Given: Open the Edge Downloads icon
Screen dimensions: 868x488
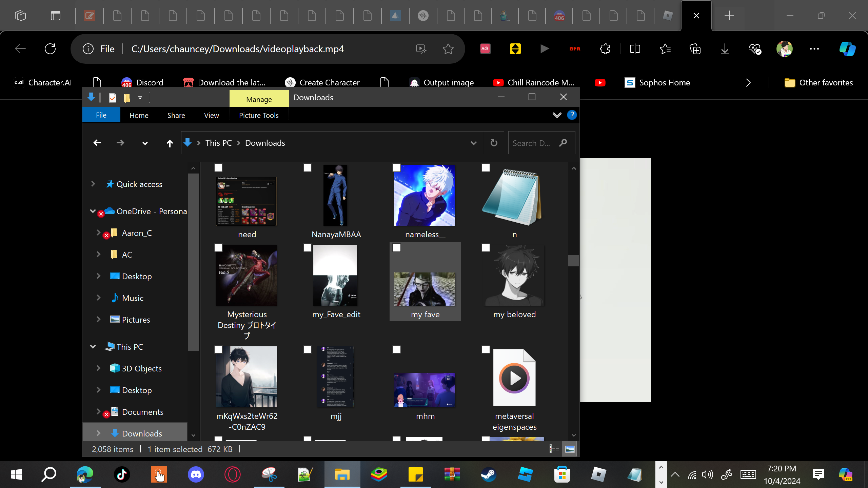Looking at the screenshot, I should pos(725,49).
